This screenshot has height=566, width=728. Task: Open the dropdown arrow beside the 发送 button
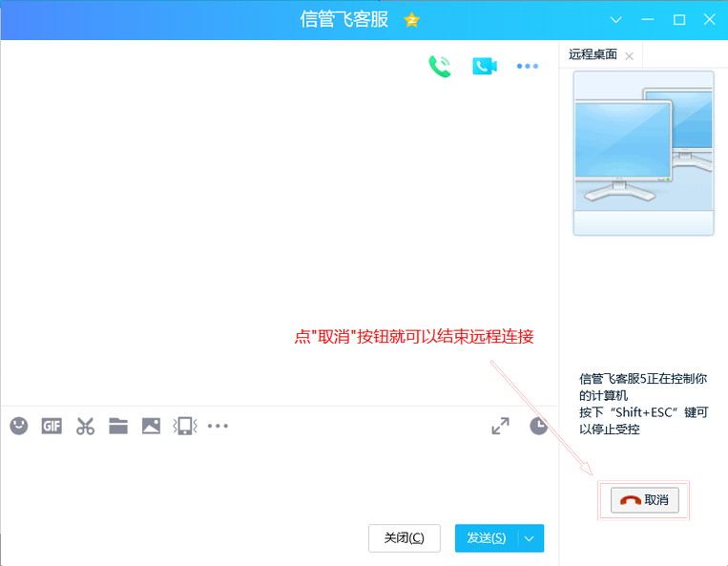[530, 538]
